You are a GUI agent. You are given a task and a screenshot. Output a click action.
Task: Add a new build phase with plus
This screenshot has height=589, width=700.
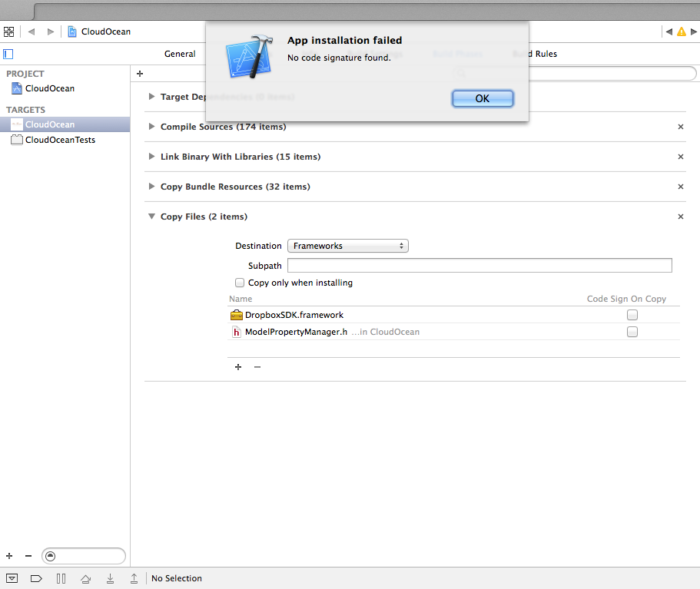click(140, 74)
